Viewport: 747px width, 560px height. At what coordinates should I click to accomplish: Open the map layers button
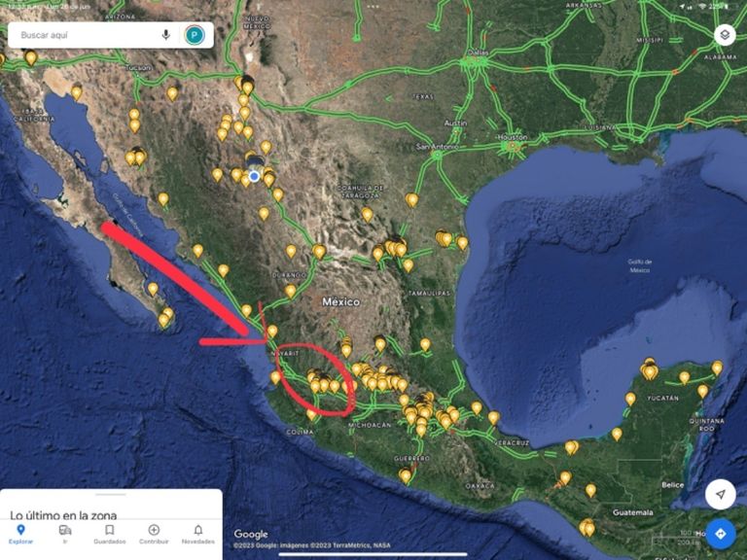coord(725,35)
